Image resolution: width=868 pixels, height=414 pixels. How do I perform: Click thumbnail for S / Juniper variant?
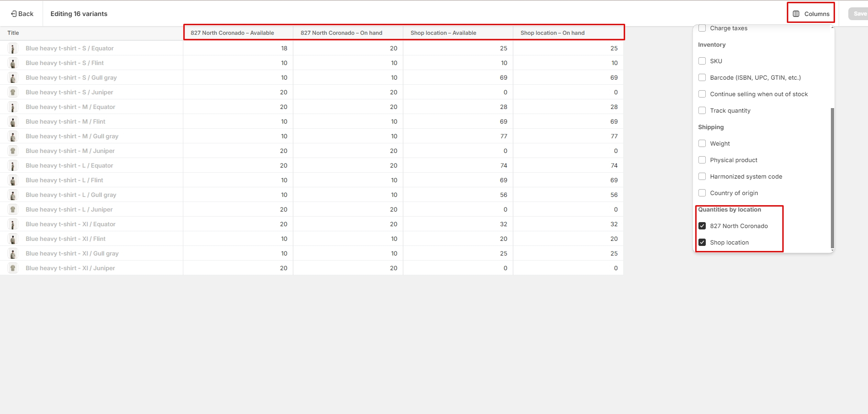pos(13,93)
